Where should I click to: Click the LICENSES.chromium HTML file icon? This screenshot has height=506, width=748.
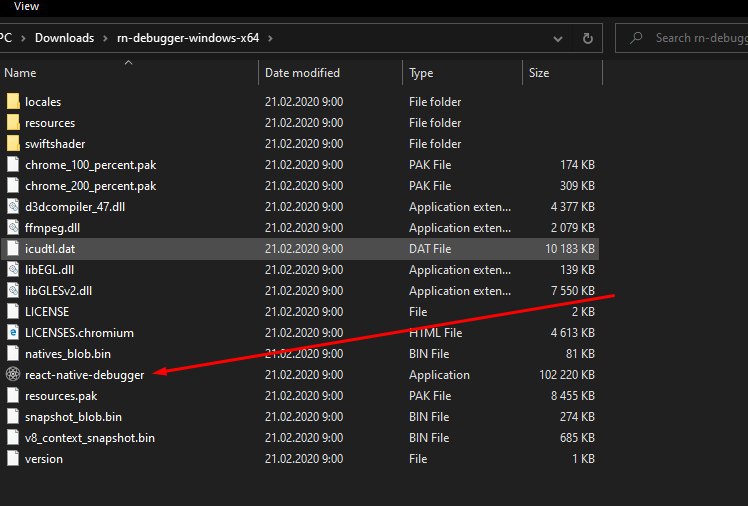[x=13, y=332]
